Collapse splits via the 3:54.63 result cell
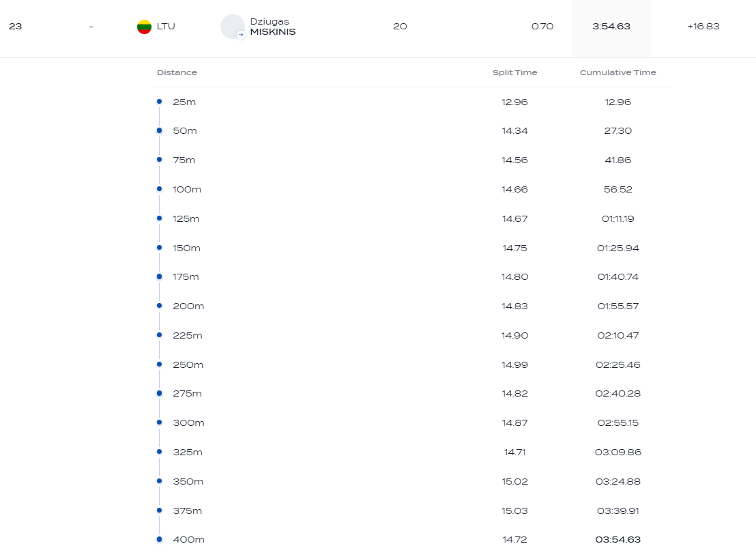Image resolution: width=756 pixels, height=559 pixels. coord(611,27)
